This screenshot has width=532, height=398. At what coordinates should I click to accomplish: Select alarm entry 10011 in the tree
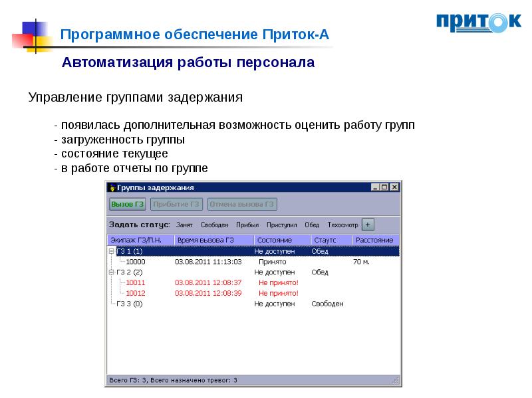point(135,282)
